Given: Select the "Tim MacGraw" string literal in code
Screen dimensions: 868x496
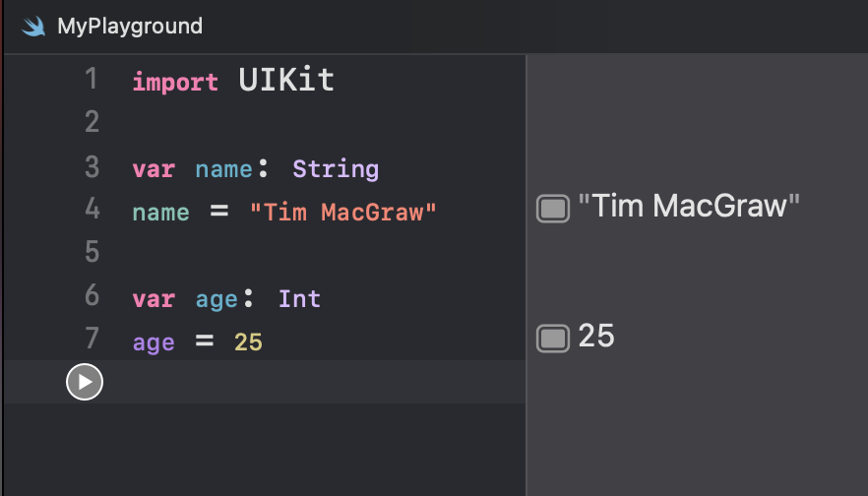Looking at the screenshot, I should click(x=343, y=213).
